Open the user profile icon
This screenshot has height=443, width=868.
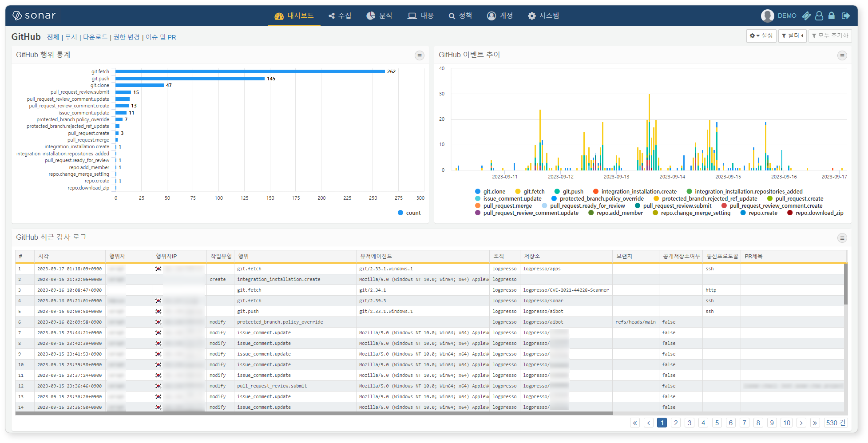819,16
